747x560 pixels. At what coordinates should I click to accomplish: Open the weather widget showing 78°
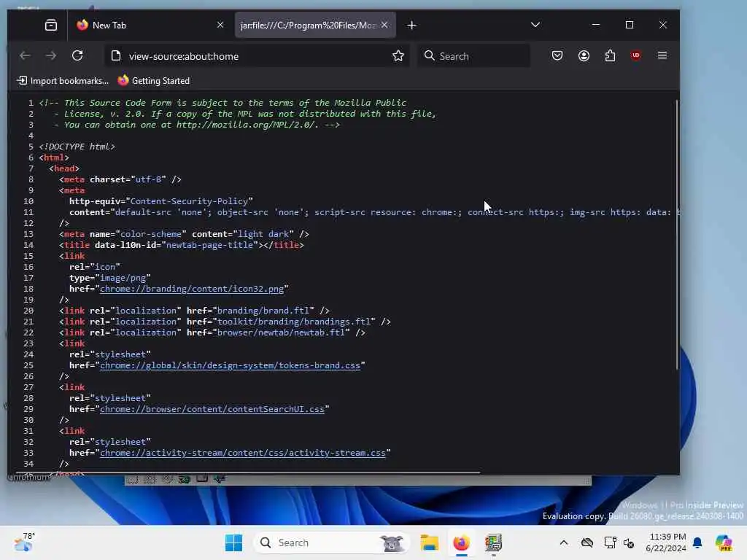24,542
